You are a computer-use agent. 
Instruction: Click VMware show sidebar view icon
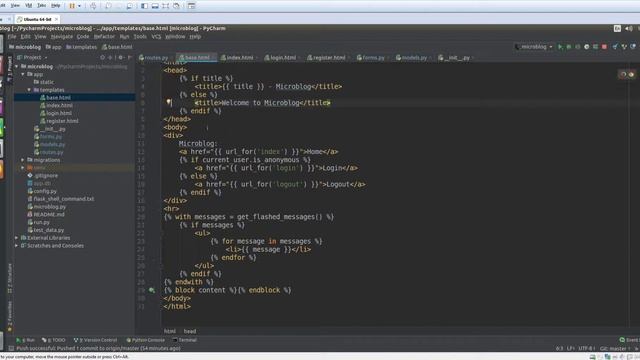pos(144,6)
